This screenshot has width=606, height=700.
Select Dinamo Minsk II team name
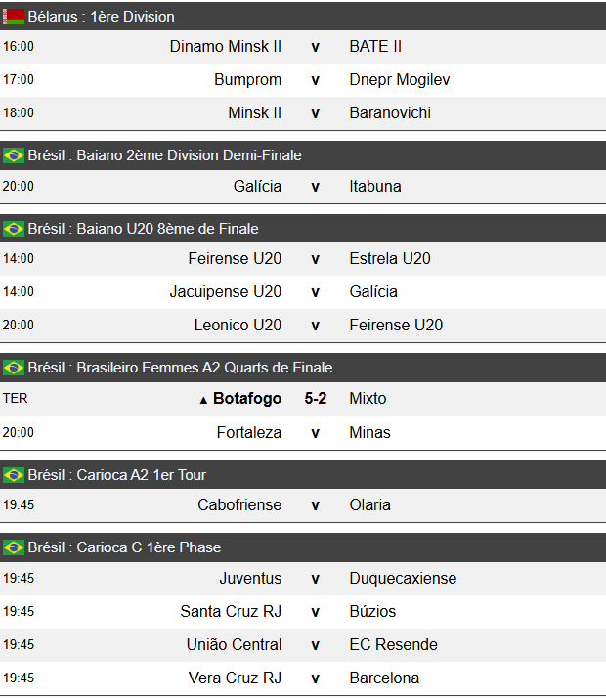226,46
